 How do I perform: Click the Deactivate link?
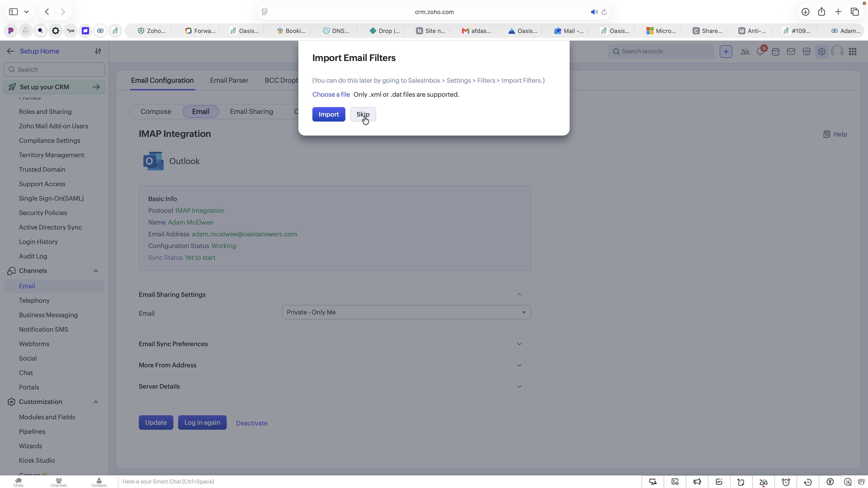pos(252,423)
